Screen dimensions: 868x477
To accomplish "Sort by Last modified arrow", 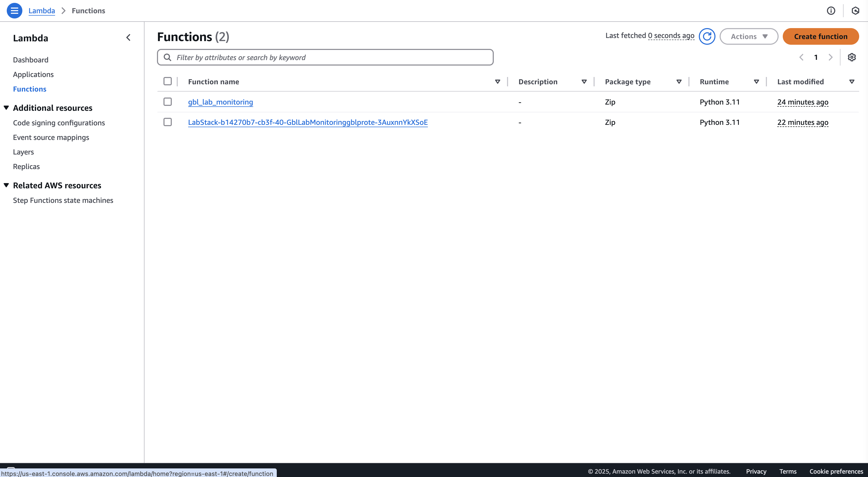I will tap(852, 82).
